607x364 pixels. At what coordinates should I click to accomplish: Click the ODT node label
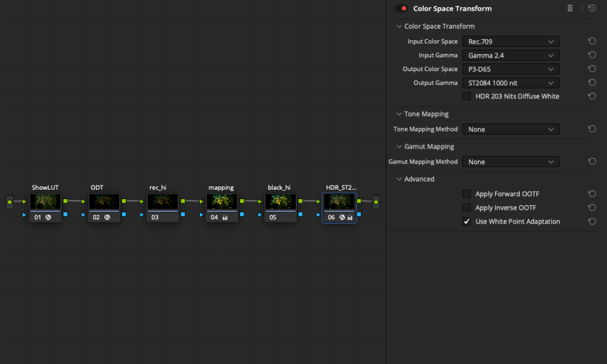click(97, 187)
